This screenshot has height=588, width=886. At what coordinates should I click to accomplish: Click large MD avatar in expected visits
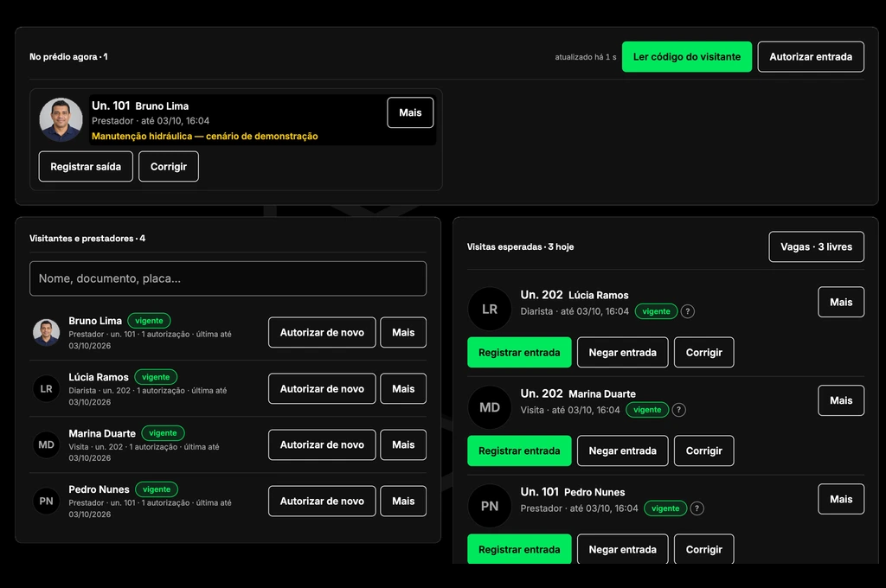[490, 407]
